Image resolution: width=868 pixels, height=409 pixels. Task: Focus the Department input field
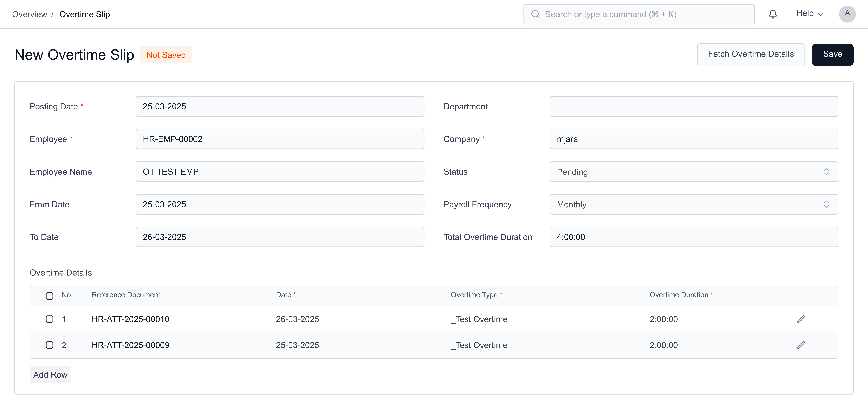point(693,107)
